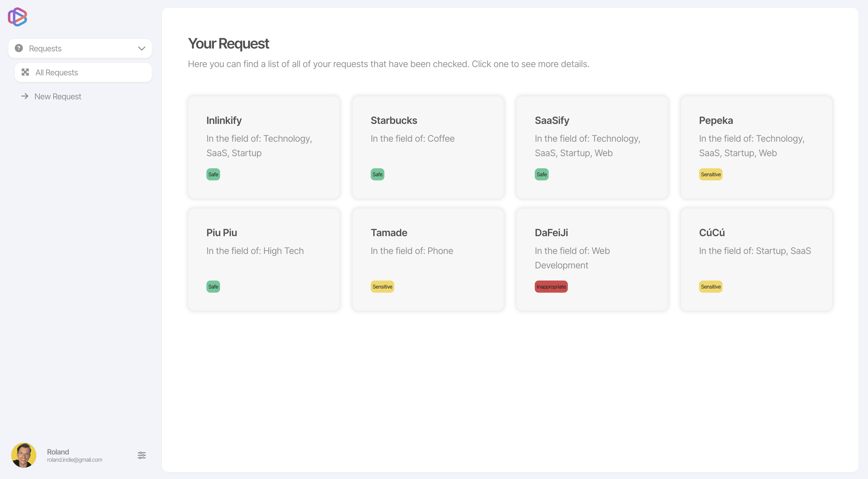Click the Sensitive badge on Tamade
Image resolution: width=868 pixels, height=479 pixels.
tap(382, 286)
